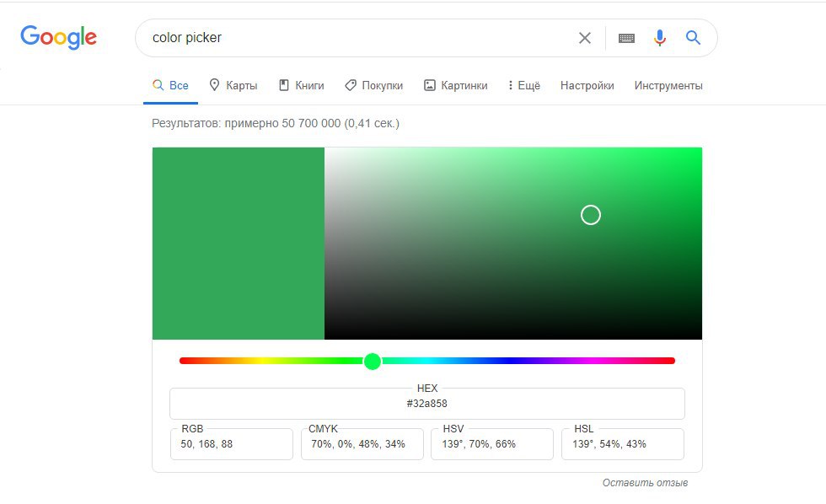
Task: Click the hue slider green handle
Action: 373,362
